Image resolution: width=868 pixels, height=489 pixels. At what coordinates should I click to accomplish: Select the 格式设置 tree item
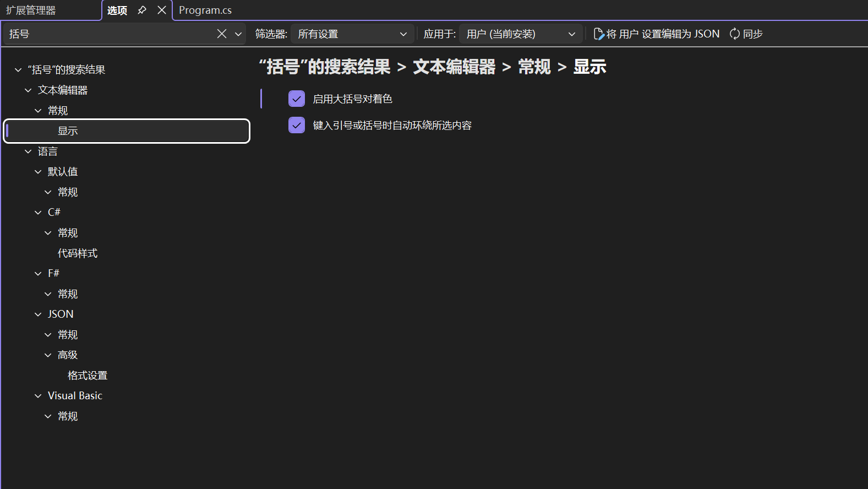pyautogui.click(x=88, y=376)
